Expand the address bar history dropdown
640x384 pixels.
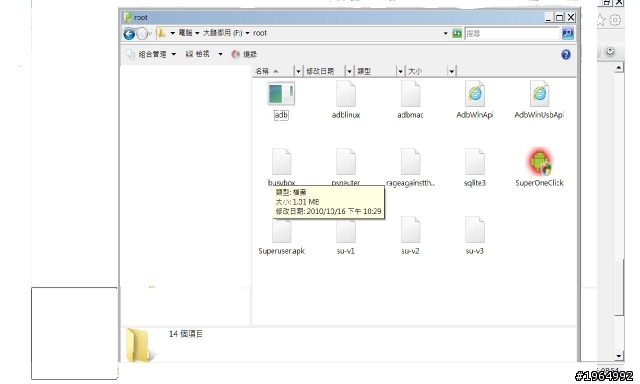[445, 33]
